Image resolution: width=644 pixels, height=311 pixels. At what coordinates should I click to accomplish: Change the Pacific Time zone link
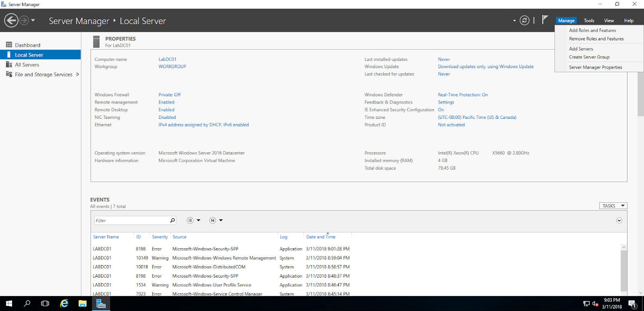pos(477,117)
